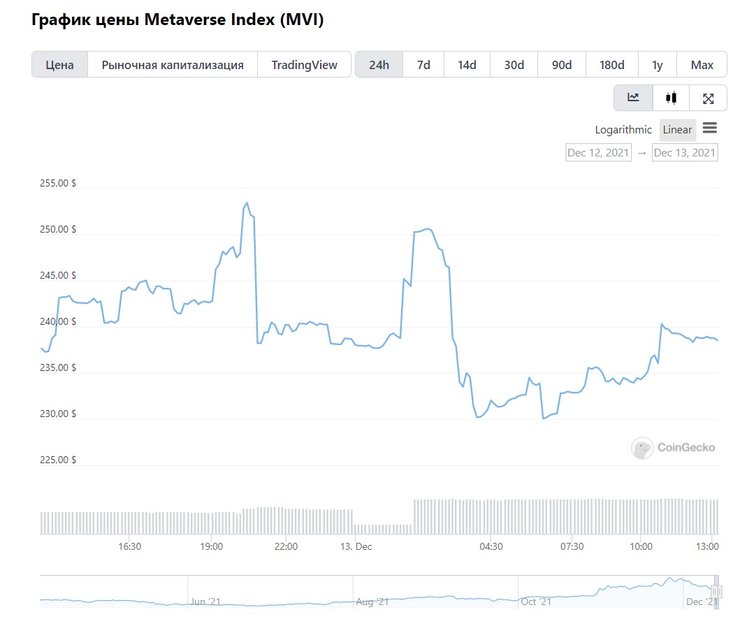
Task: Show the 90d price range
Action: coord(562,65)
